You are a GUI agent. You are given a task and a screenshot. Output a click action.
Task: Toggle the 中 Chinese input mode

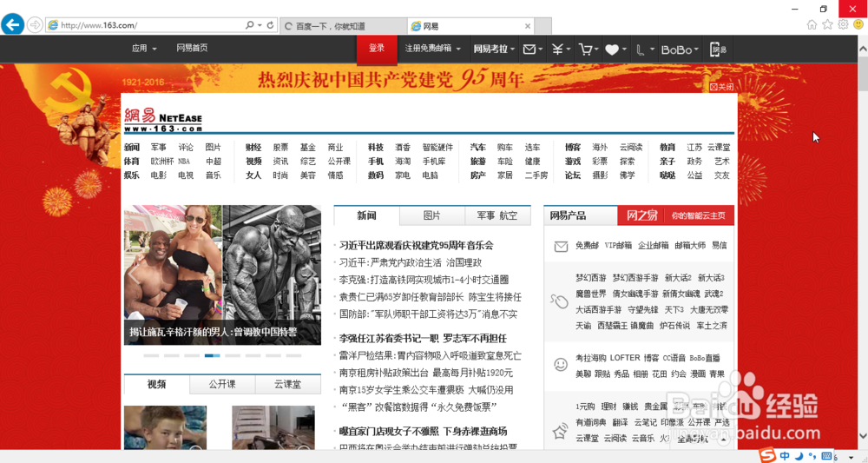[x=785, y=456]
